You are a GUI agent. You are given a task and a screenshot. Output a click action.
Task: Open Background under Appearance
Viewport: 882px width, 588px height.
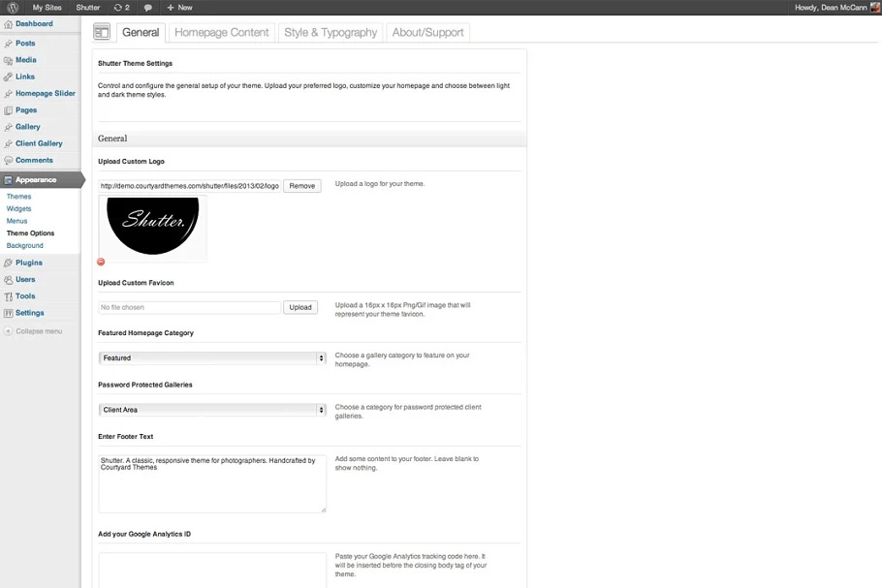[25, 246]
